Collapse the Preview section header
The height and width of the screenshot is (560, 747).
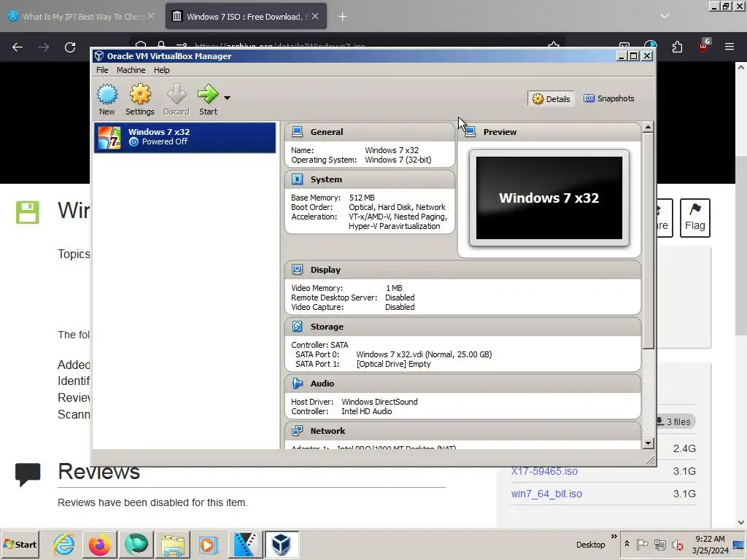(549, 132)
